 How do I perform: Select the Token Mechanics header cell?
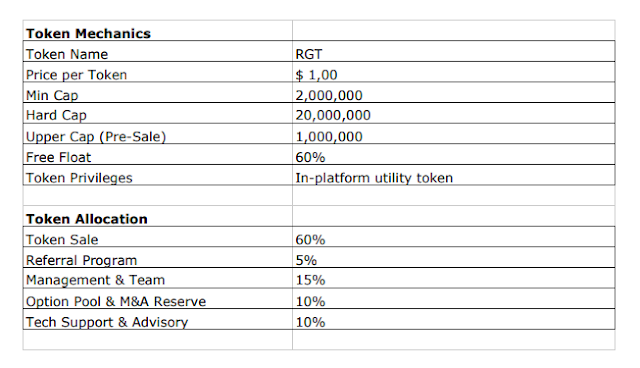[158, 31]
